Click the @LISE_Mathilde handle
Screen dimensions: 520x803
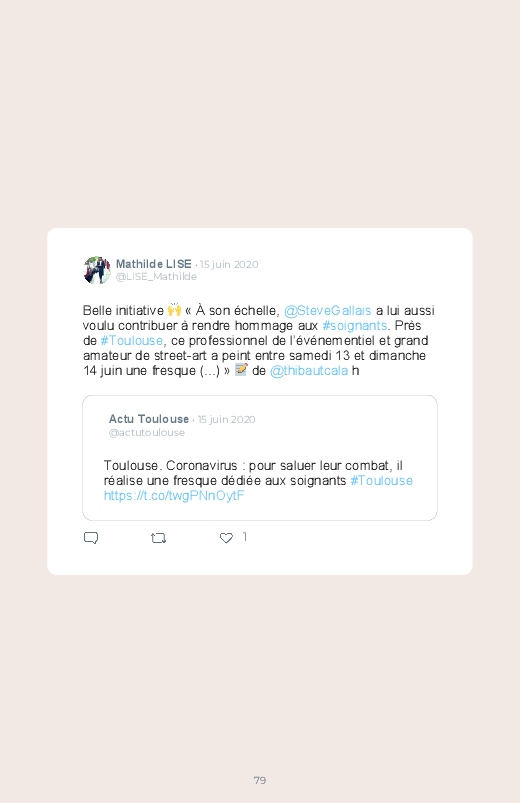tap(156, 277)
